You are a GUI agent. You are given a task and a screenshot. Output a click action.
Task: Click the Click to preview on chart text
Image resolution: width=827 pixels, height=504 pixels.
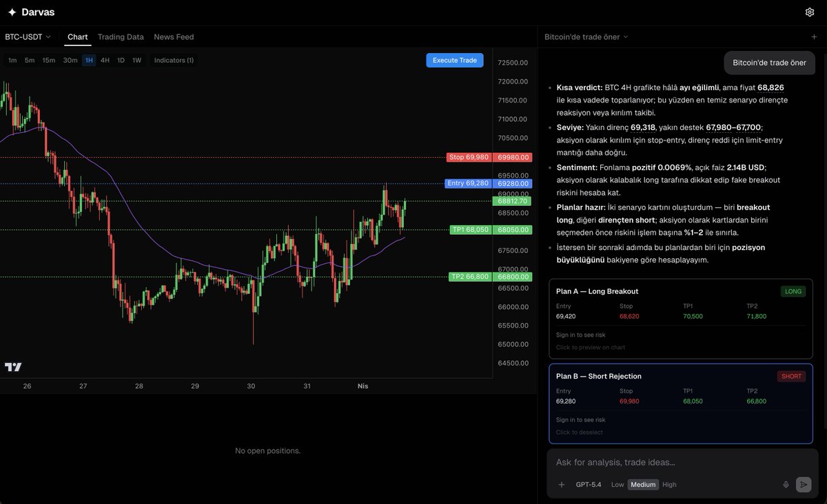[x=591, y=348]
